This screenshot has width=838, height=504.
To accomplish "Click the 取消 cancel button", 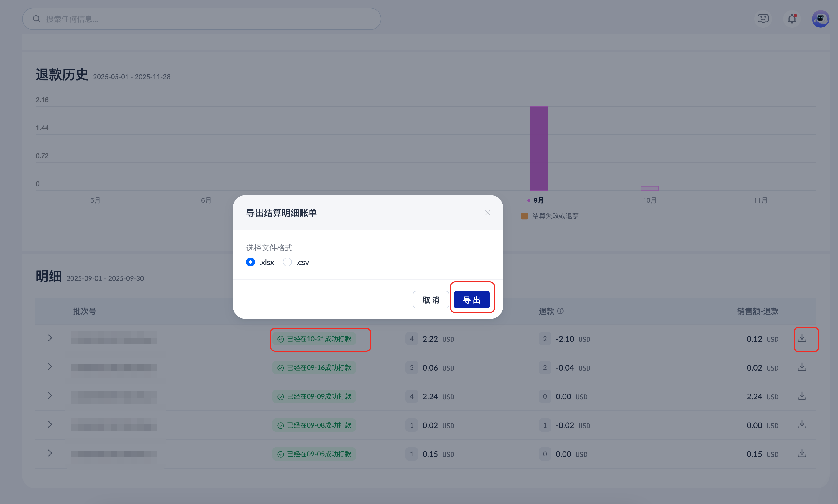I will pyautogui.click(x=431, y=300).
